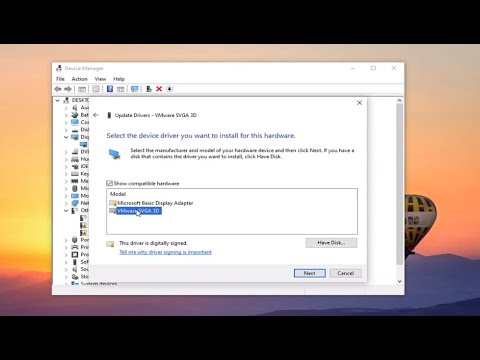Go back using the Update Drivers dialog arrow

coord(96,115)
